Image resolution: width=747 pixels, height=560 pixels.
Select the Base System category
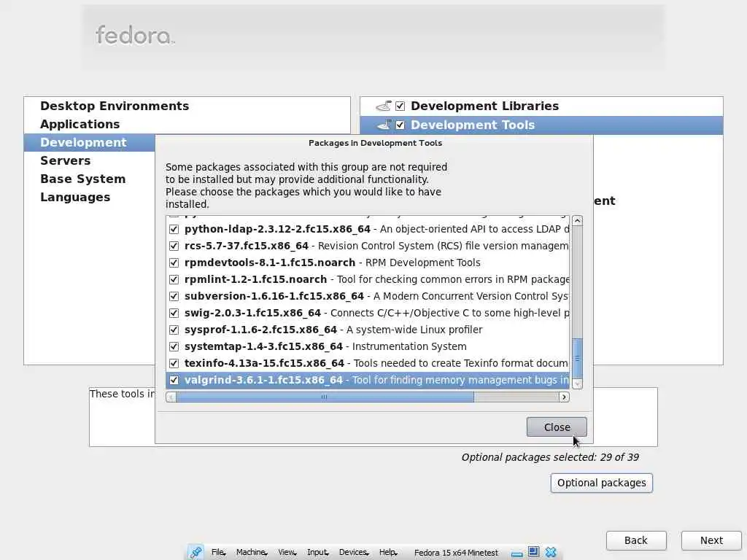pos(90,179)
